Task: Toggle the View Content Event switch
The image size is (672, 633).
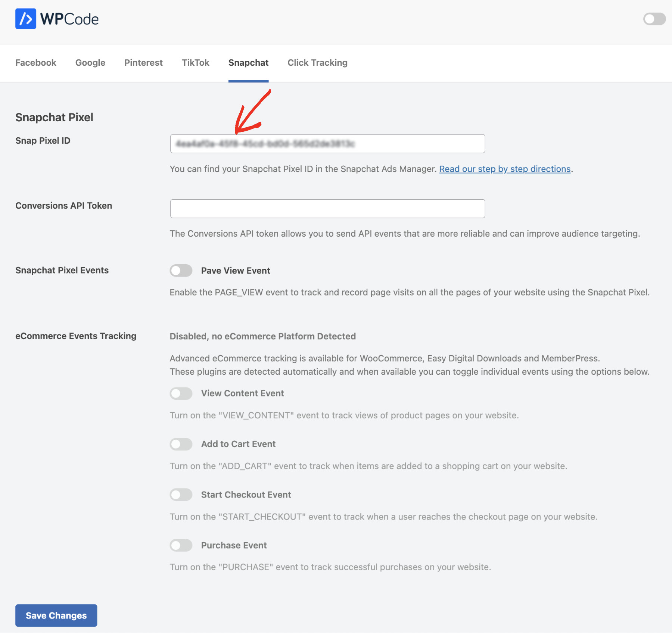Action: 181,393
